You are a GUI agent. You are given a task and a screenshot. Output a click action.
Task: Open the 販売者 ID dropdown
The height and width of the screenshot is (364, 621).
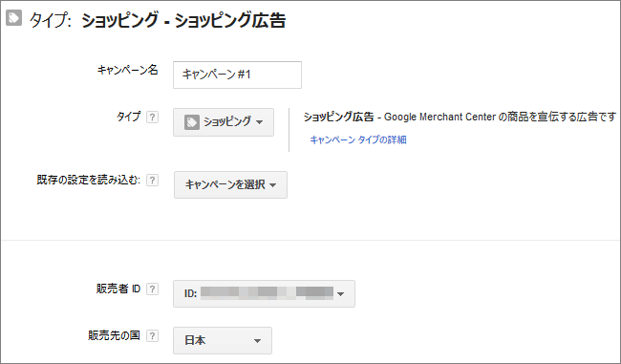click(x=264, y=294)
